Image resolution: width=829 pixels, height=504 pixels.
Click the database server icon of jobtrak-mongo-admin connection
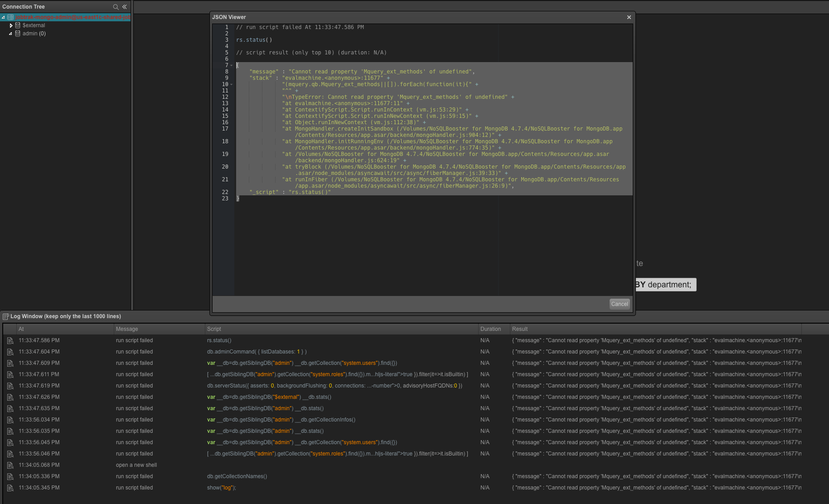point(10,17)
